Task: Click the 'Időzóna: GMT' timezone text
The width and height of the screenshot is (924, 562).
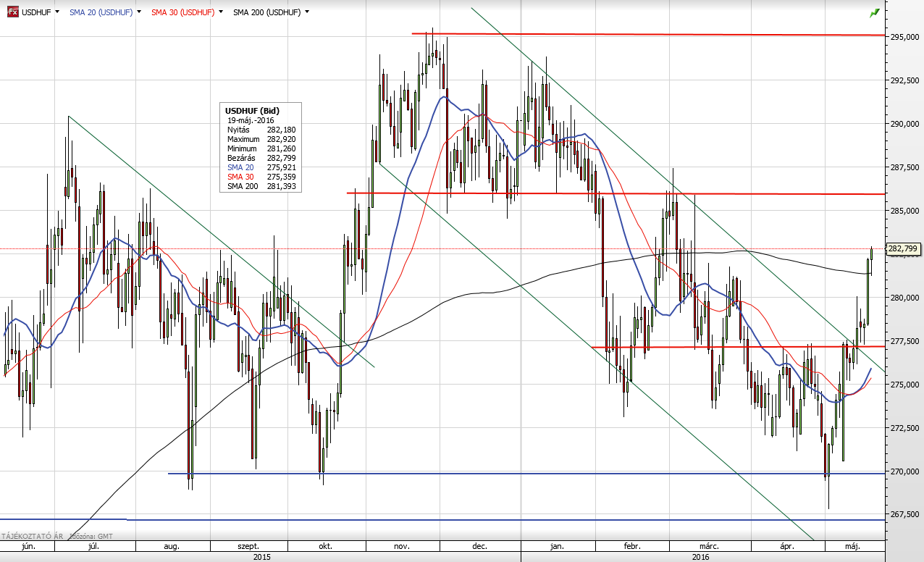Action: point(91,537)
